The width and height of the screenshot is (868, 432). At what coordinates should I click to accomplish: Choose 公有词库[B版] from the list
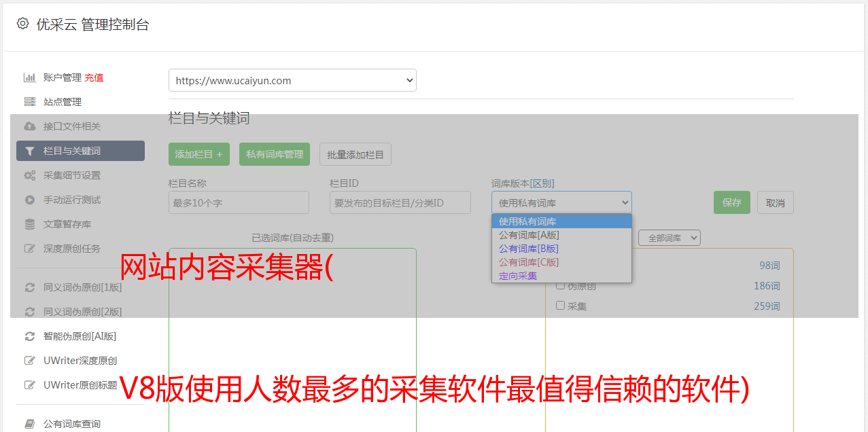tap(529, 249)
